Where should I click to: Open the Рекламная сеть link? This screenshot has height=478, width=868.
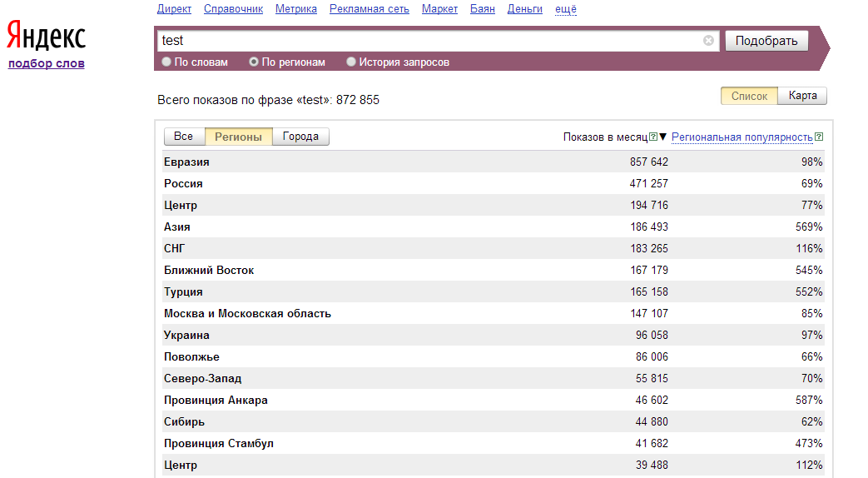tap(370, 9)
